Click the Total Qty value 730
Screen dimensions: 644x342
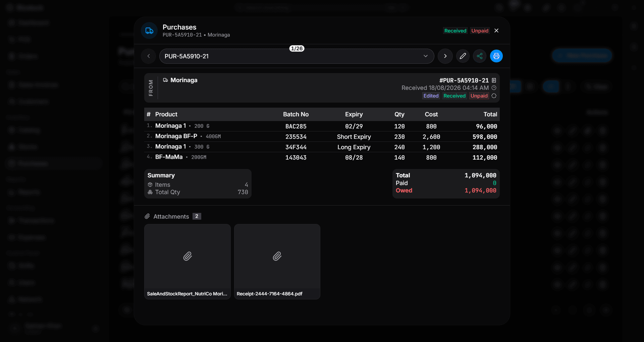243,192
